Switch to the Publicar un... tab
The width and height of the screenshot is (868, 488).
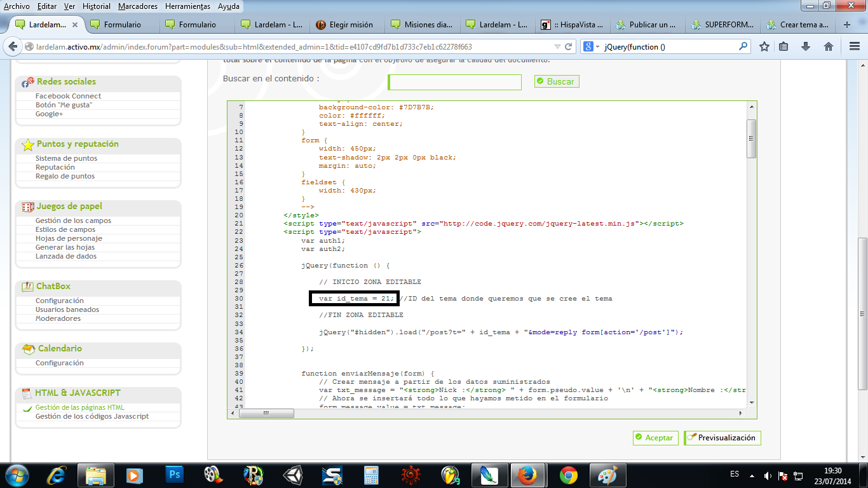coord(648,25)
